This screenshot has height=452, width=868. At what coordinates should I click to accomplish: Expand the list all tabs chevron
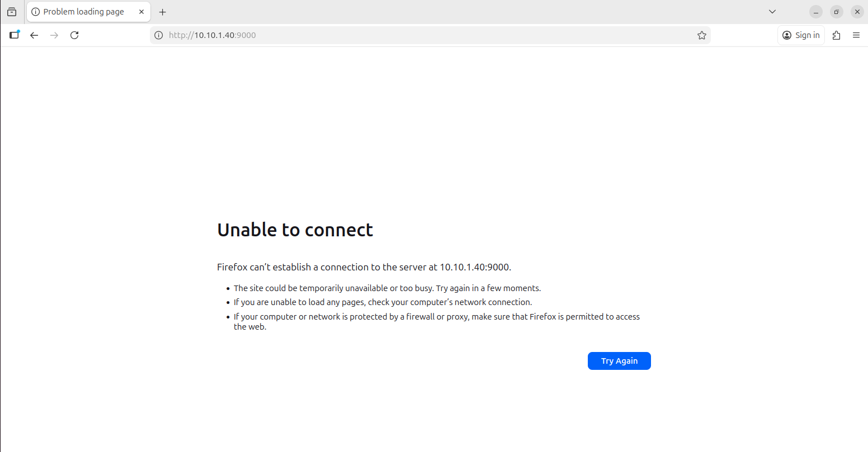772,12
